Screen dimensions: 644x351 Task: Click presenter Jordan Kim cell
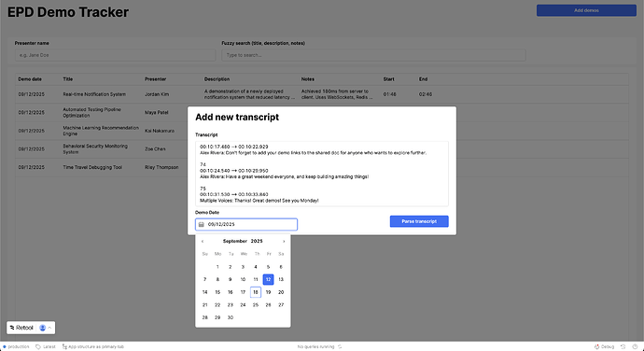tap(157, 94)
